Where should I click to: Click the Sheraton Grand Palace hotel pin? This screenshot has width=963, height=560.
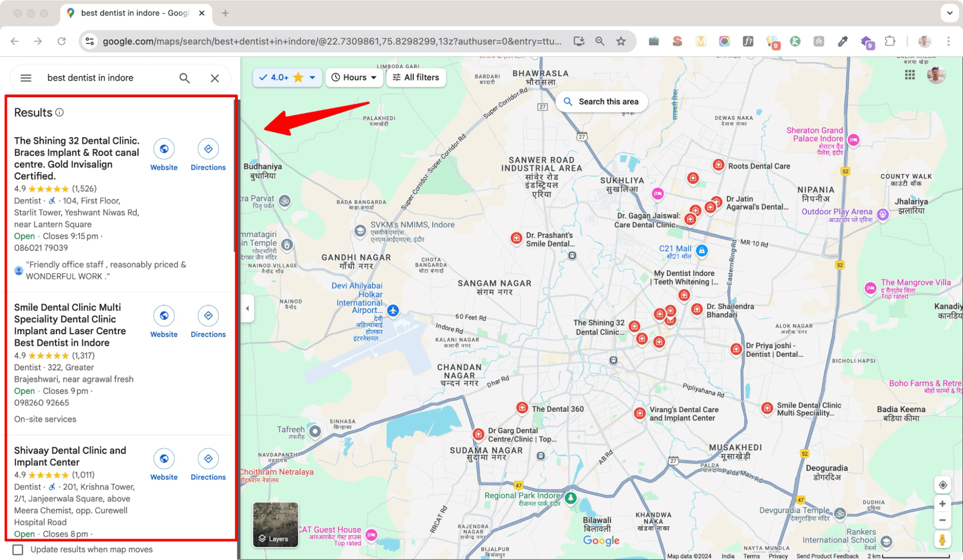click(x=854, y=140)
